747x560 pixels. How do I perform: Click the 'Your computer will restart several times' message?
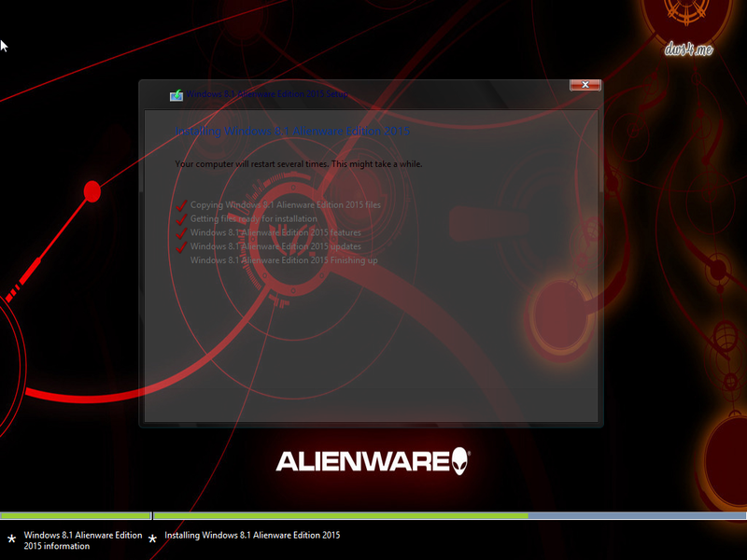point(299,164)
